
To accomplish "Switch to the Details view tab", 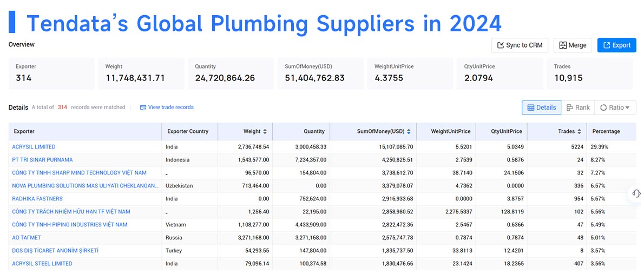I will point(541,108).
